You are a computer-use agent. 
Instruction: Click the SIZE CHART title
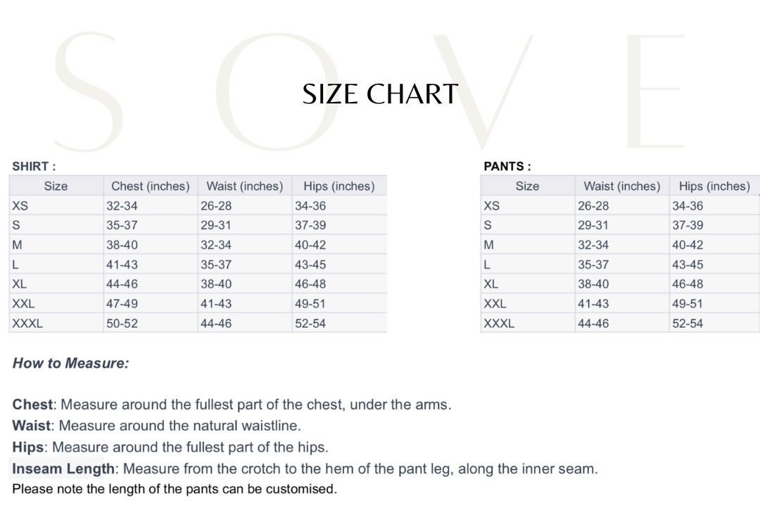380,94
